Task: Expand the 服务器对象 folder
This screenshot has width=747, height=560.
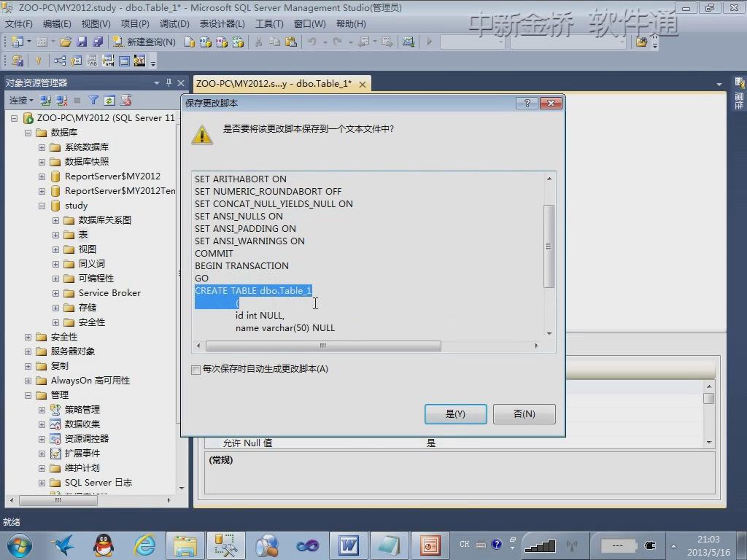Action: click(28, 351)
